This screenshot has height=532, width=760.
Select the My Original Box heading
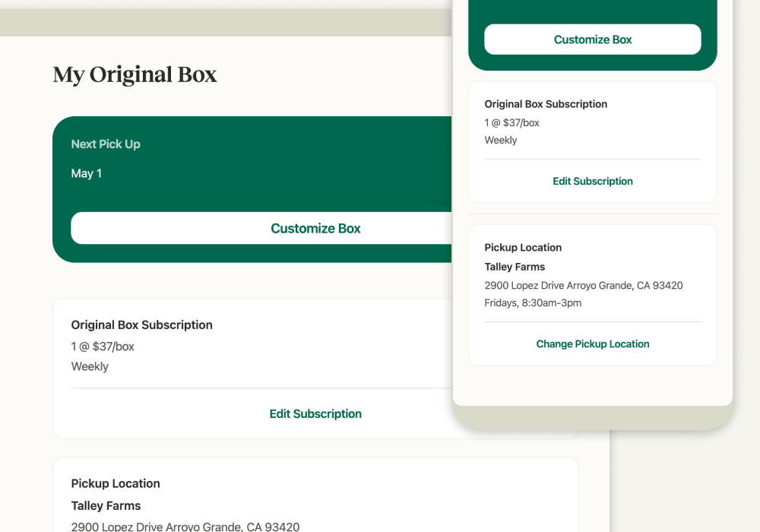[x=135, y=74]
